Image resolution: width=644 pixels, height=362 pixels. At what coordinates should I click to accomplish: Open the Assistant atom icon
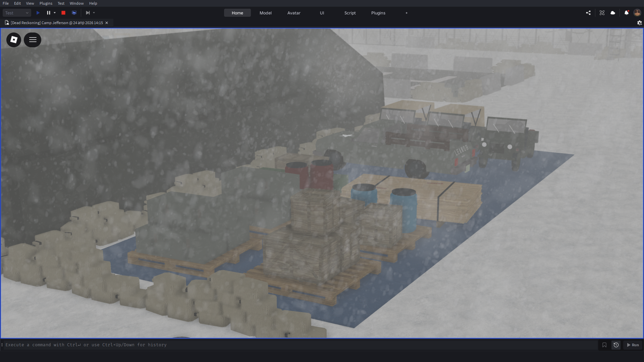(602, 13)
